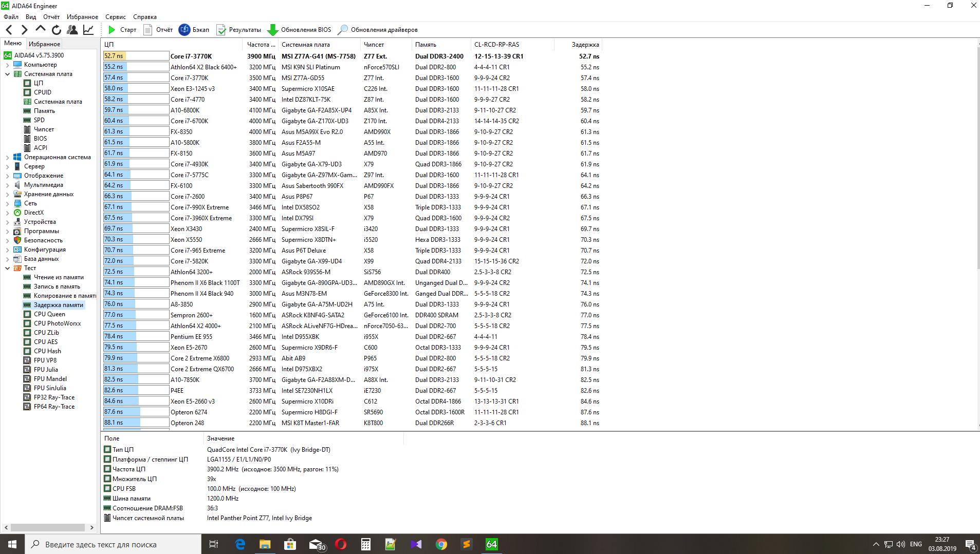Sort by the Системная плата column header

(x=319, y=45)
